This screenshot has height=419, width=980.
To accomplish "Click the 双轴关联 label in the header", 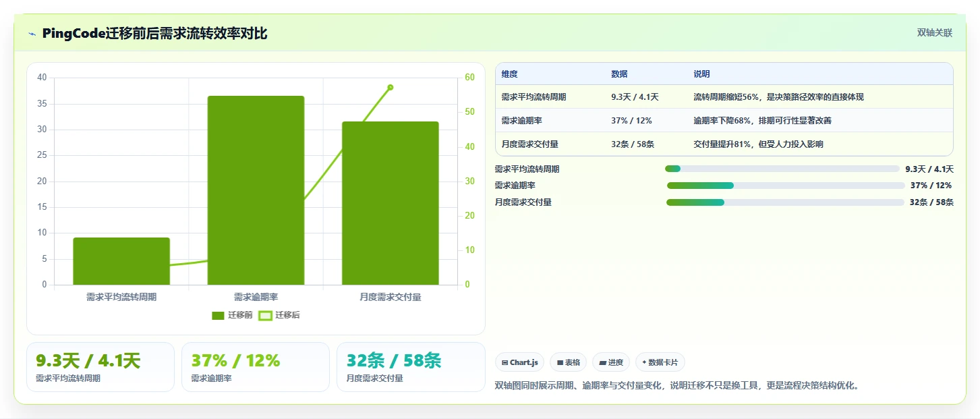I will [934, 32].
